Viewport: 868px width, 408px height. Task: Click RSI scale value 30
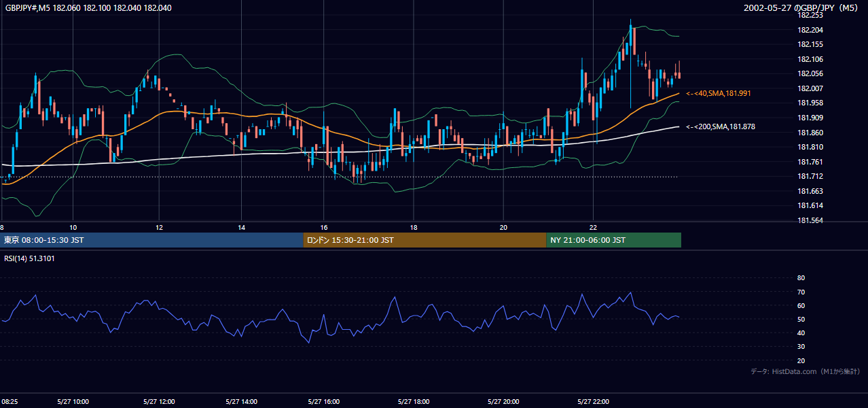(x=801, y=346)
